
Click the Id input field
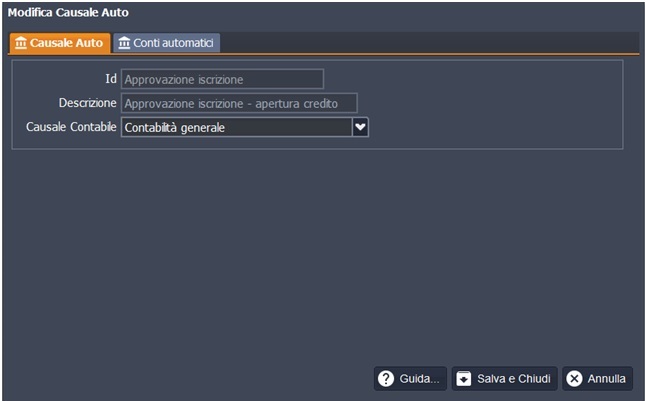point(222,79)
